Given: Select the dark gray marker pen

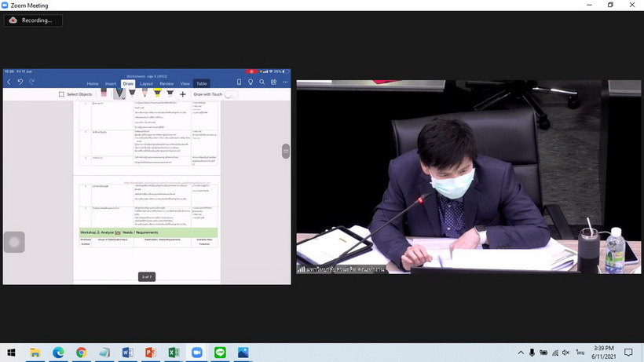Looking at the screenshot, I should click(x=170, y=93).
